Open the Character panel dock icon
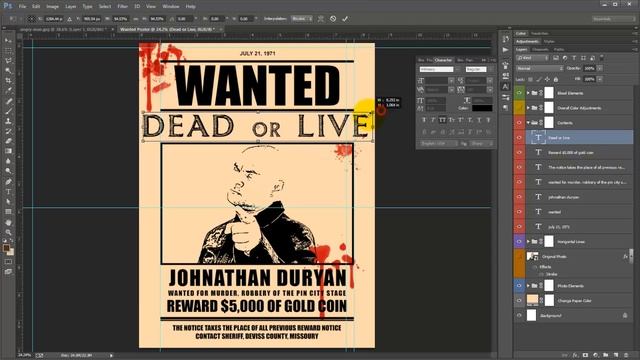This screenshot has width=640, height=360. [x=506, y=87]
